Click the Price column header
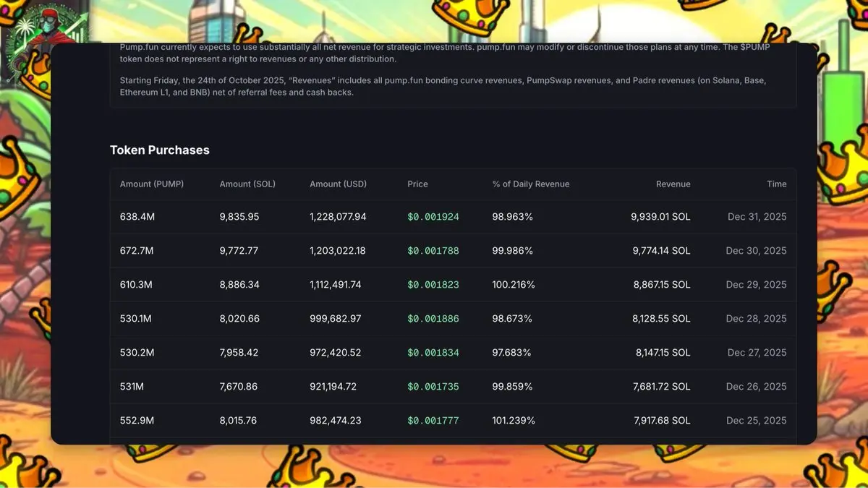 click(418, 184)
